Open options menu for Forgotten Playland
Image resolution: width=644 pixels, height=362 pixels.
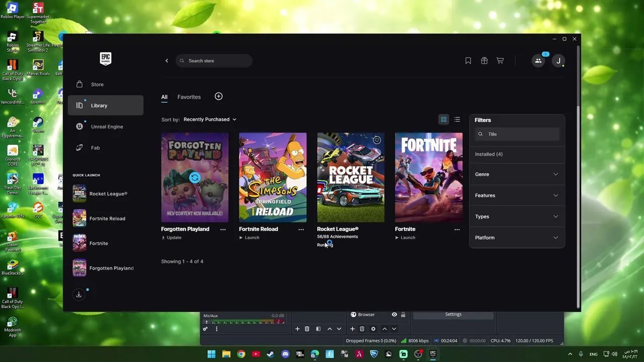pos(223,229)
